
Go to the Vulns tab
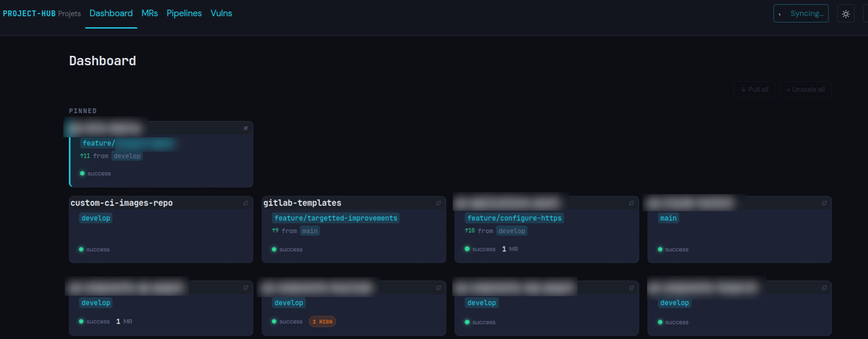pos(221,14)
